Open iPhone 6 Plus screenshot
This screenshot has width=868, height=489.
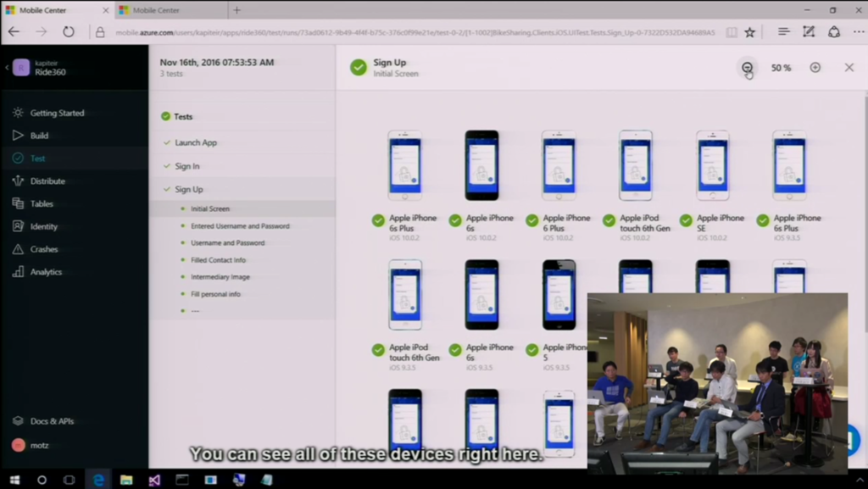pyautogui.click(x=559, y=165)
